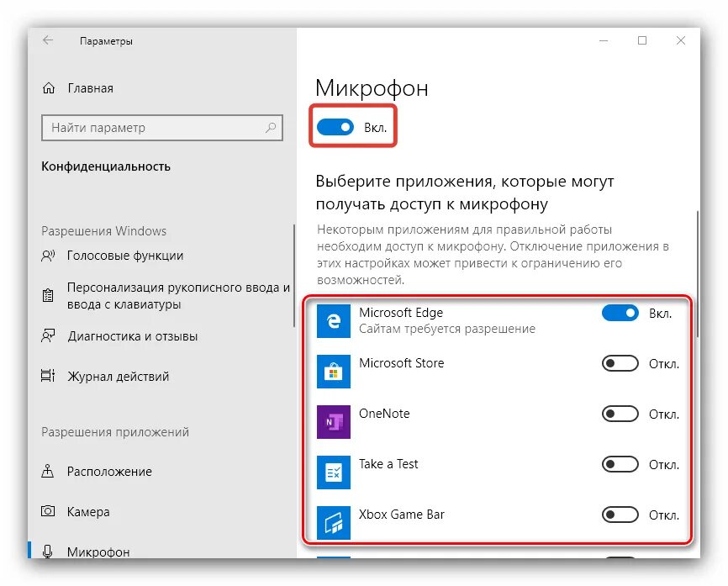
Task: Open Диагностика и отзывы section
Action: point(133,336)
